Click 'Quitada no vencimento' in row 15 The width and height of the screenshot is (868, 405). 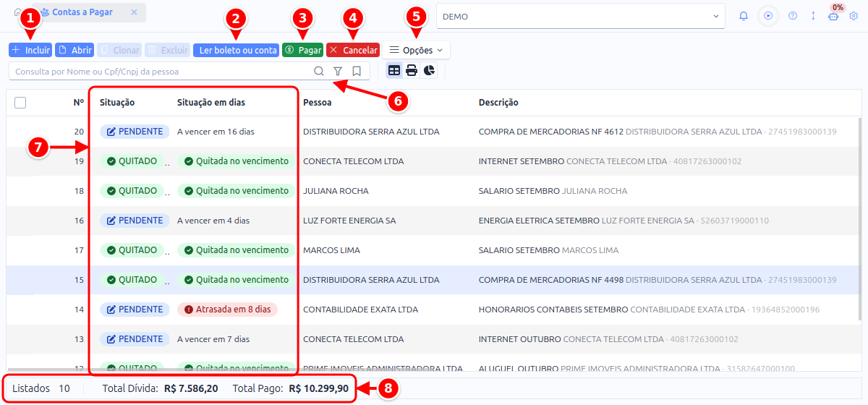(237, 280)
